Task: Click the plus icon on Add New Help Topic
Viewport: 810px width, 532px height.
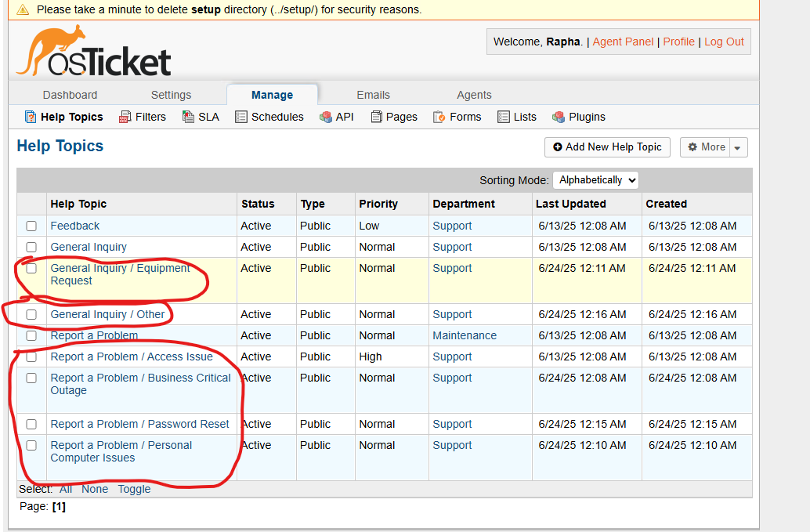Action: tap(558, 147)
